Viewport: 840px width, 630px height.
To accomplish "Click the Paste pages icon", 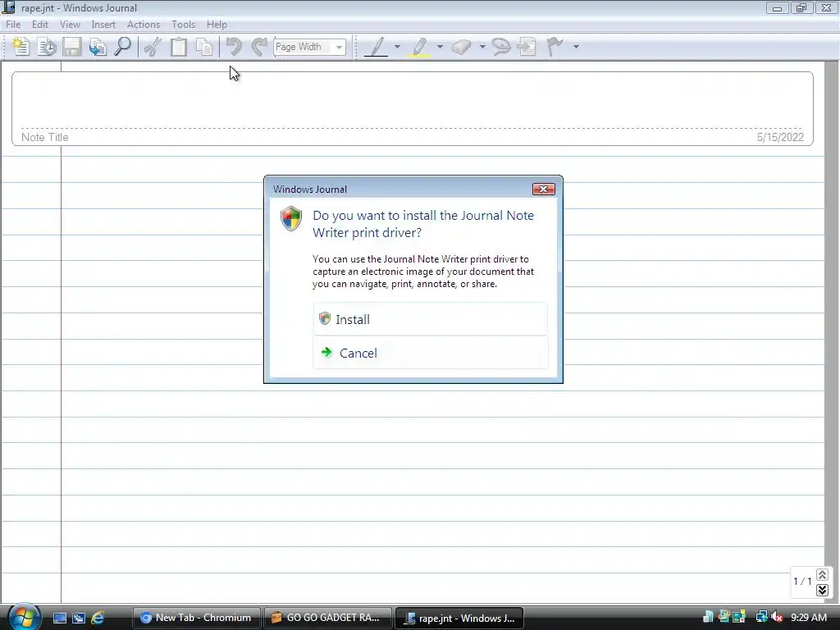I will (x=204, y=47).
